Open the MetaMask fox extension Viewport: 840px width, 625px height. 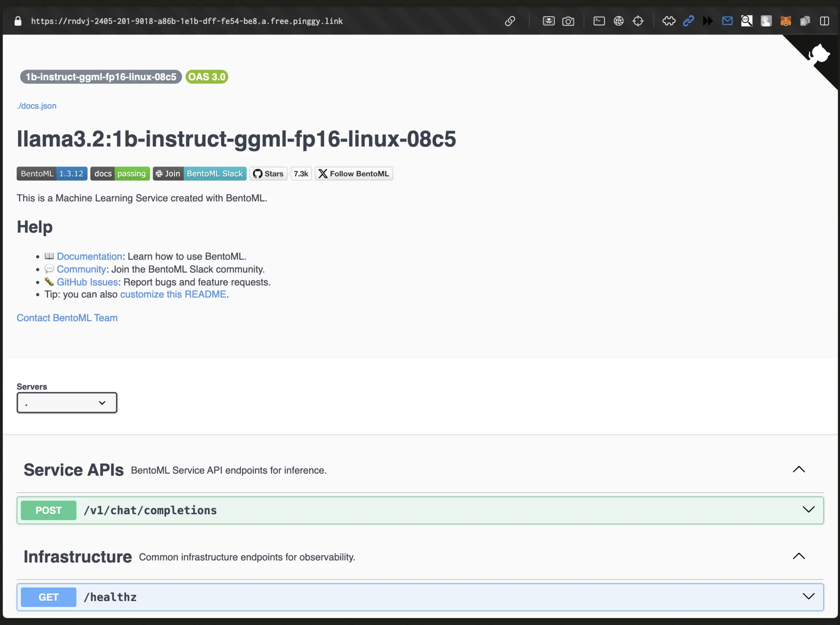coord(786,21)
